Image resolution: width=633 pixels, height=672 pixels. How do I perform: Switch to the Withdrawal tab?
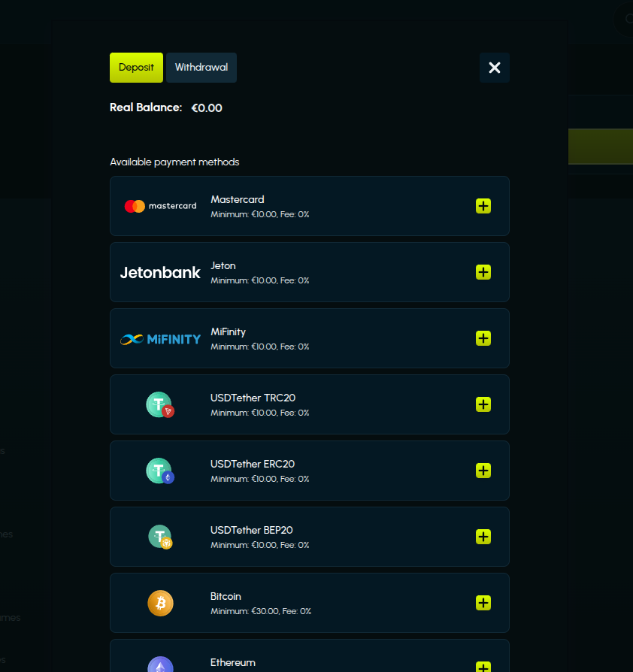201,68
